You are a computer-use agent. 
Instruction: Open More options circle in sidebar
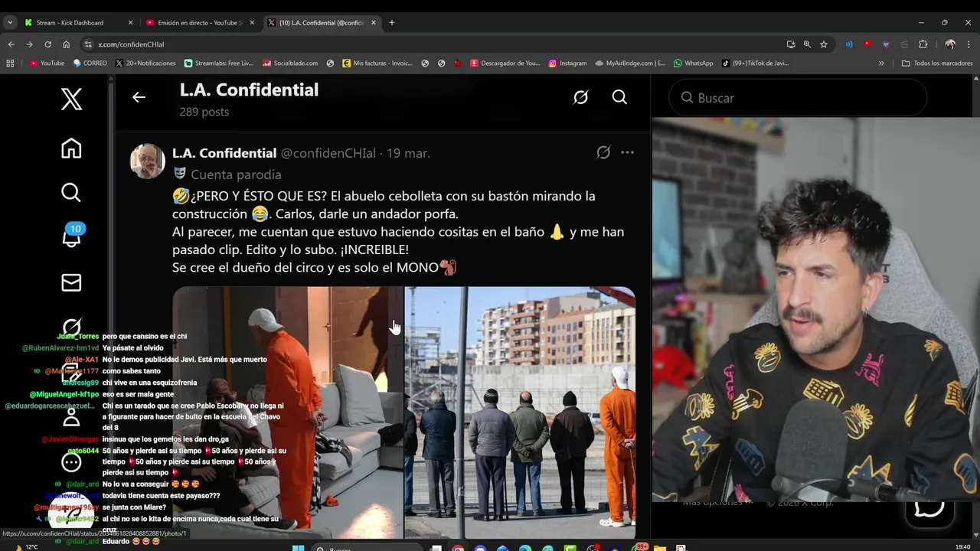point(71,461)
